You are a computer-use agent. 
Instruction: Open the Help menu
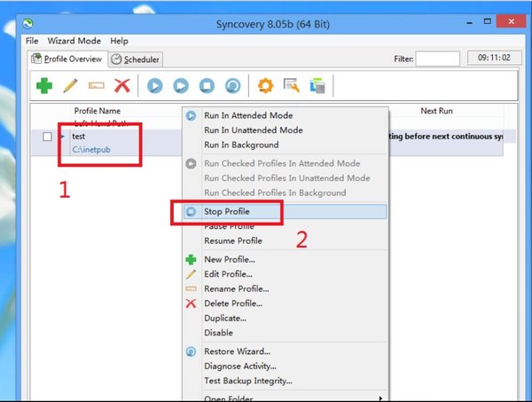[119, 41]
